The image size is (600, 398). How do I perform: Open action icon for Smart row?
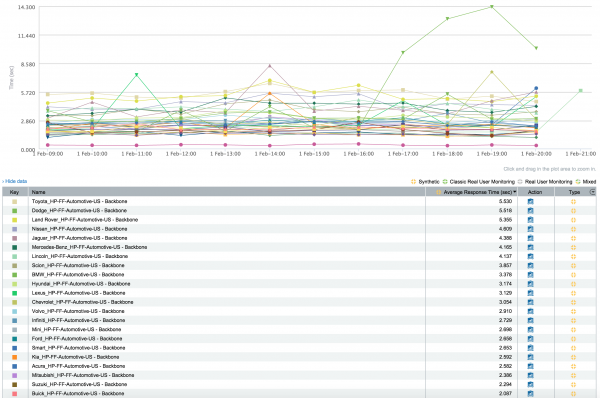[530, 348]
